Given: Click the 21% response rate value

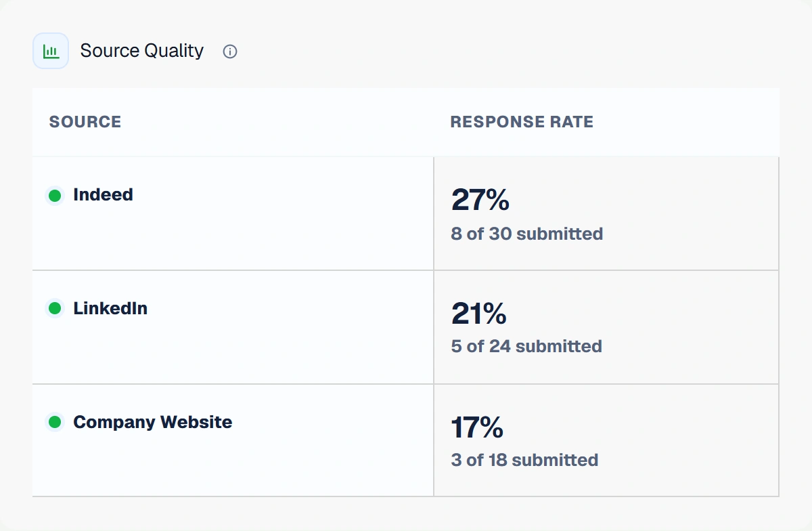Looking at the screenshot, I should click(478, 314).
